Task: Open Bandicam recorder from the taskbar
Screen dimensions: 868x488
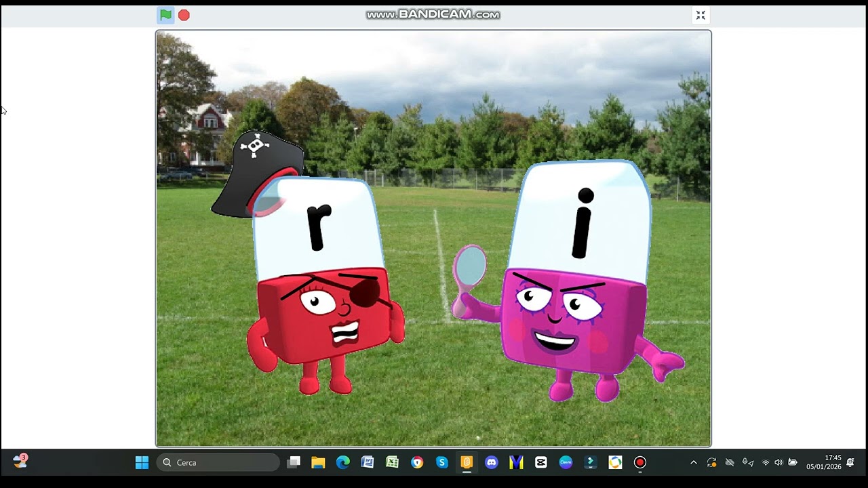Action: click(x=639, y=462)
